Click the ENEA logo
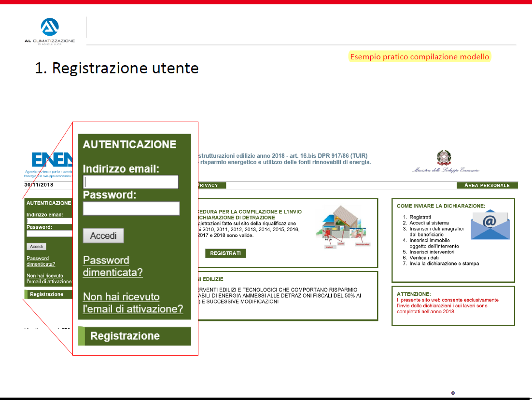532x400 pixels. click(52, 159)
